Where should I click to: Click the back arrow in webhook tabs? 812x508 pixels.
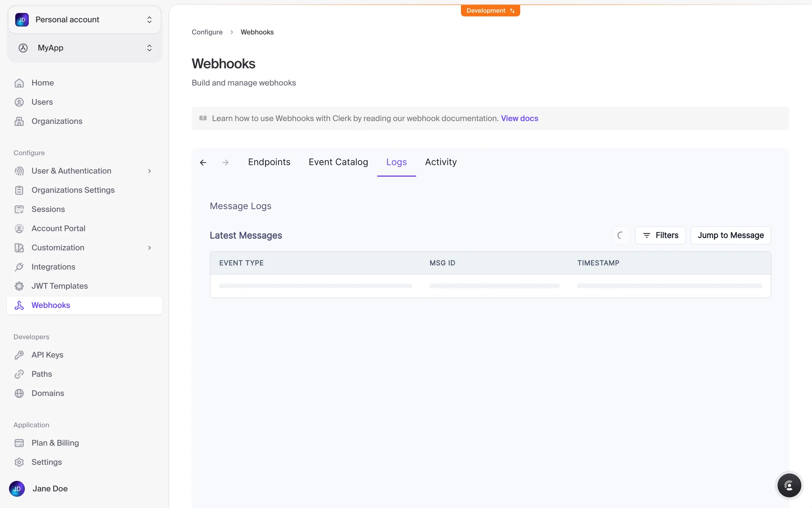[203, 163]
